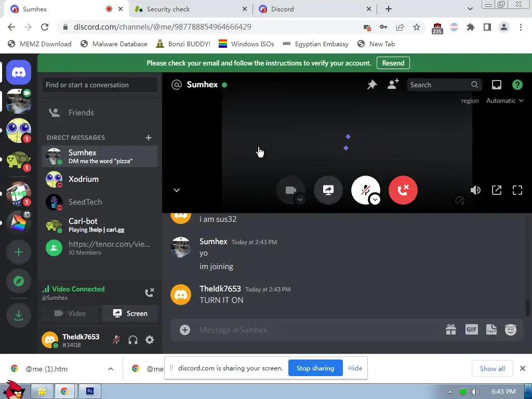Open the emoji picker
Image resolution: width=532 pixels, height=399 pixels.
510,329
